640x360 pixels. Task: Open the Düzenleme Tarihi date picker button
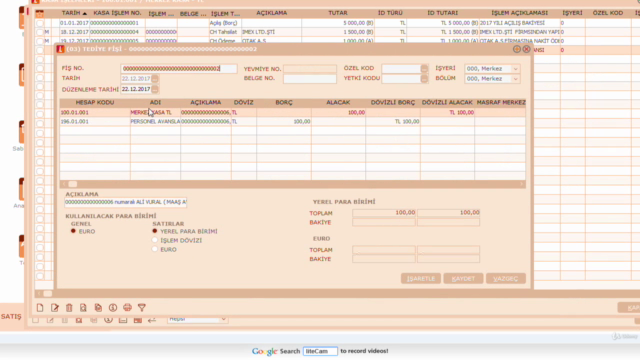[x=155, y=89]
